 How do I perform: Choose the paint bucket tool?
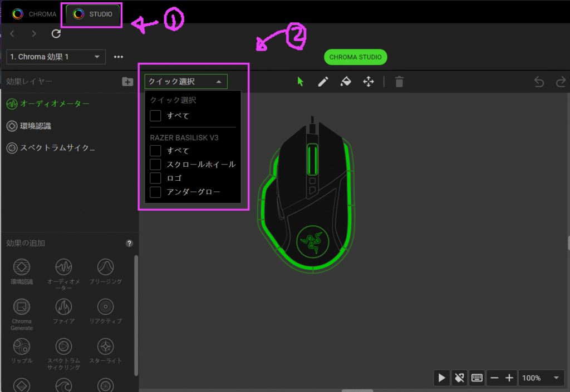coord(345,82)
